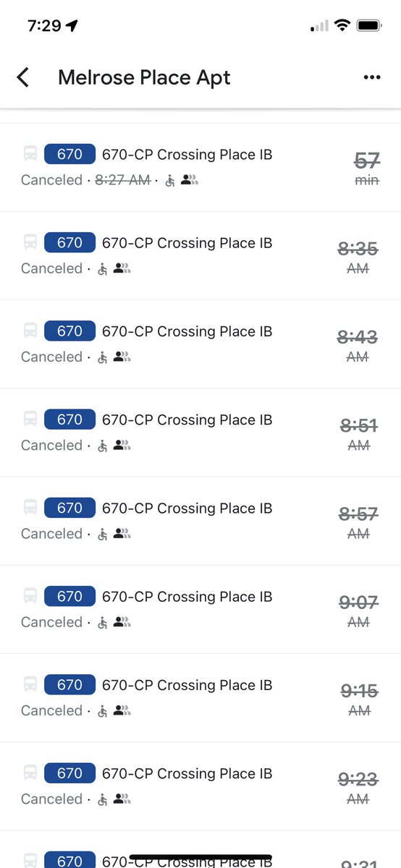Tap wheelchair accessibility icon on 8:35 row

(103, 268)
